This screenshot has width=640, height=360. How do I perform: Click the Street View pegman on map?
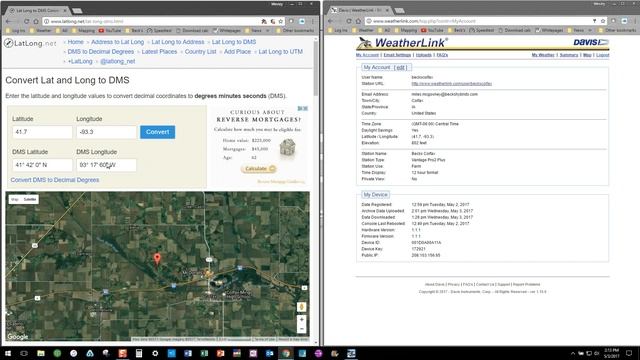tap(302, 307)
